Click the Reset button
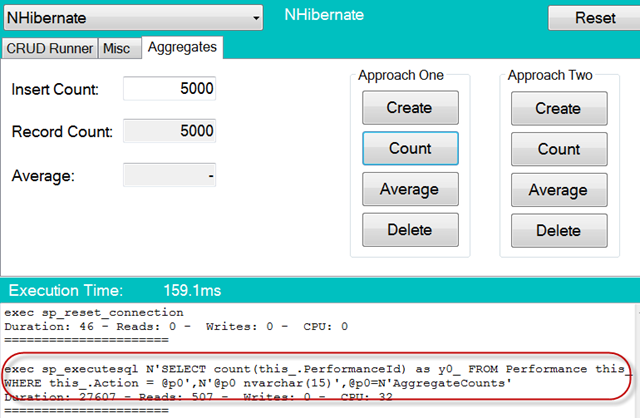The width and height of the screenshot is (640, 418). pos(594,18)
